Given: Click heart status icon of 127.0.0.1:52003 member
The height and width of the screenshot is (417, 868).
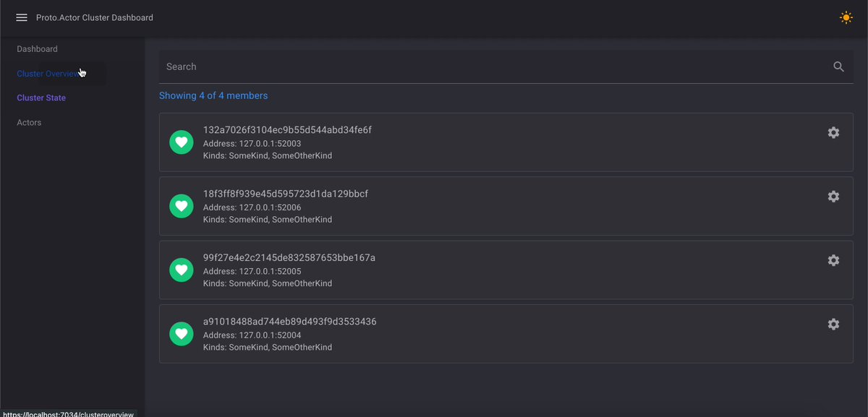Looking at the screenshot, I should (x=182, y=142).
